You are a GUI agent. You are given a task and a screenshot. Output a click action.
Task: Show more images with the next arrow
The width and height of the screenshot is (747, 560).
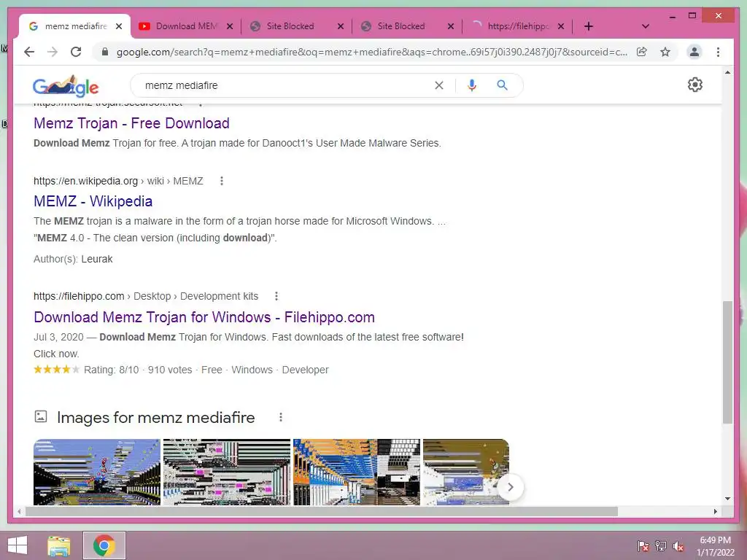tap(510, 487)
